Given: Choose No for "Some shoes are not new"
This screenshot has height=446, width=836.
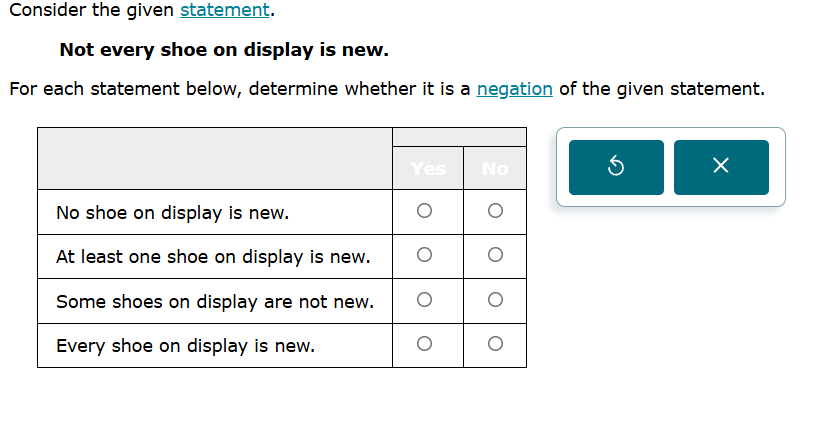Looking at the screenshot, I should pos(495,300).
